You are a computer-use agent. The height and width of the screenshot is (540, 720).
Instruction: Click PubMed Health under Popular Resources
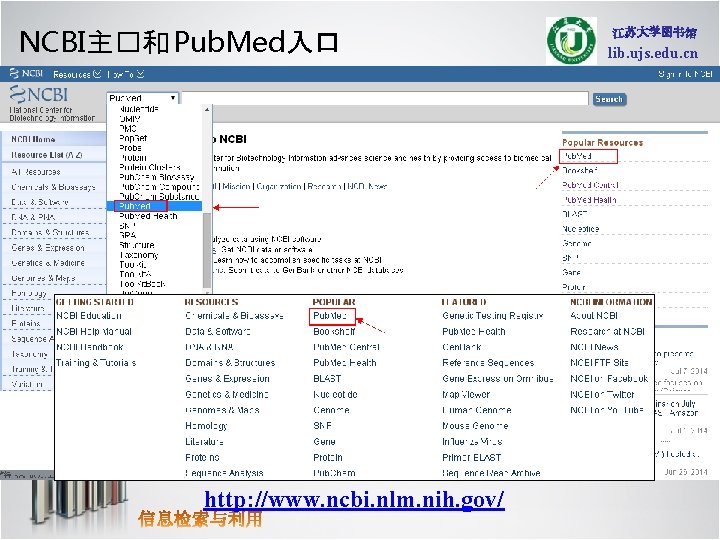[x=589, y=200]
